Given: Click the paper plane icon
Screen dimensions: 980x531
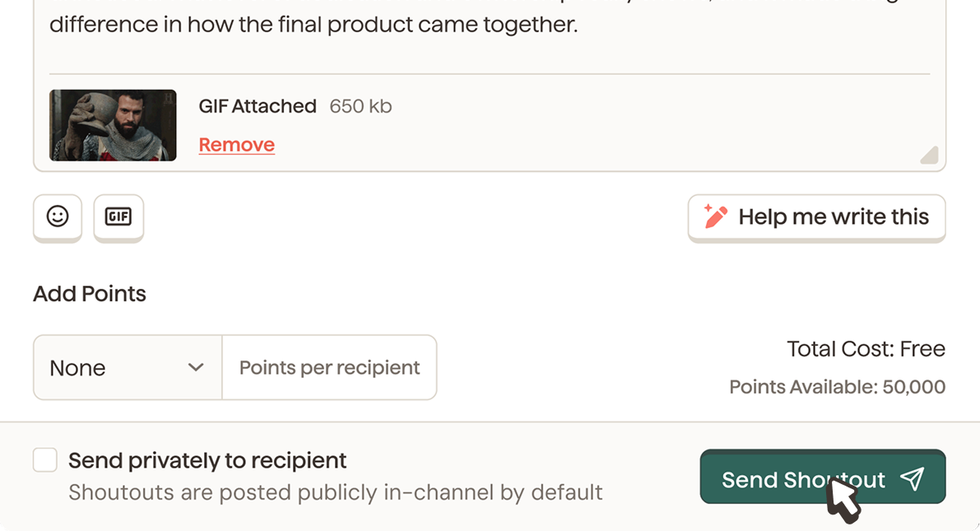Looking at the screenshot, I should coord(912,479).
